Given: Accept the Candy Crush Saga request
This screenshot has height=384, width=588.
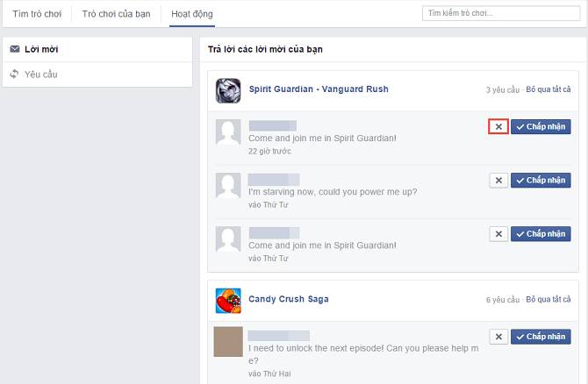Looking at the screenshot, I should (x=541, y=337).
